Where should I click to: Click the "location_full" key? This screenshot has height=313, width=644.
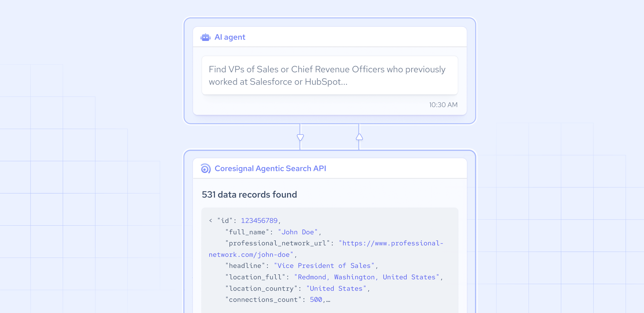255,277
